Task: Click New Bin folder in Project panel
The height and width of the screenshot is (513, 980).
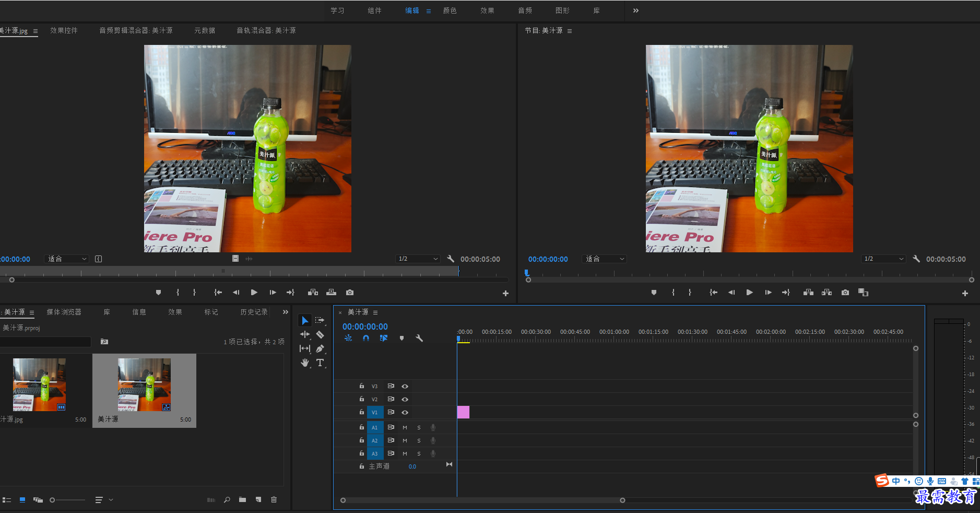Action: click(x=242, y=500)
